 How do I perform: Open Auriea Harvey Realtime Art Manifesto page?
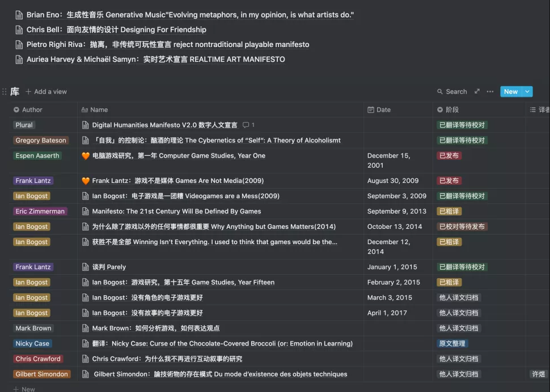(155, 59)
